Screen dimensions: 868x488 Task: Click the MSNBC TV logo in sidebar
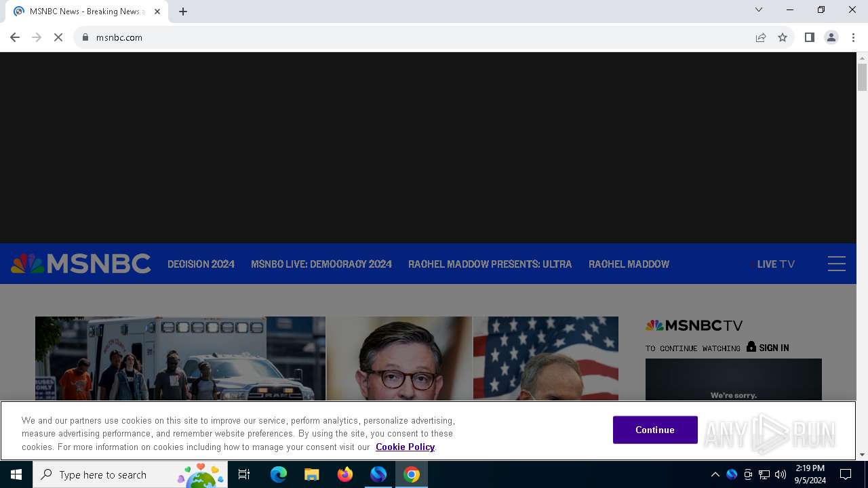[x=694, y=325]
